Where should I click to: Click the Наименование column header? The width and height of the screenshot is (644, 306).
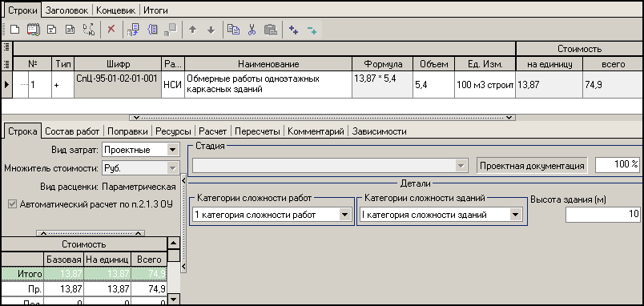pos(268,64)
